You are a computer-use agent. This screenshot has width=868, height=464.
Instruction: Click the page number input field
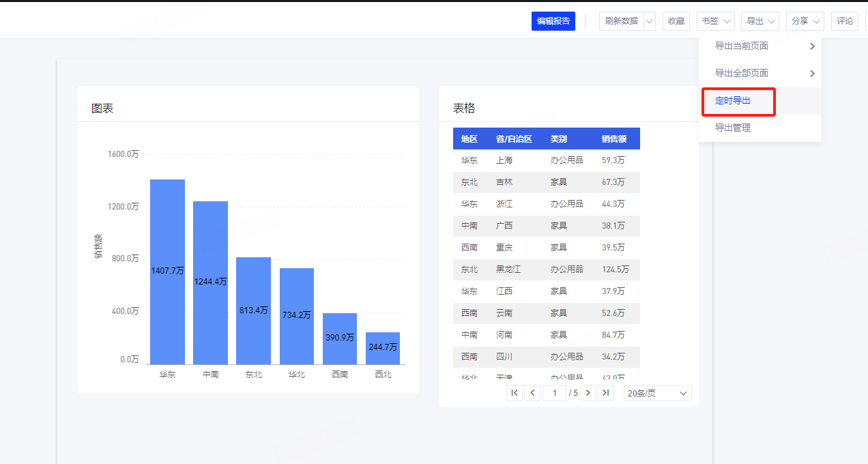pos(554,393)
